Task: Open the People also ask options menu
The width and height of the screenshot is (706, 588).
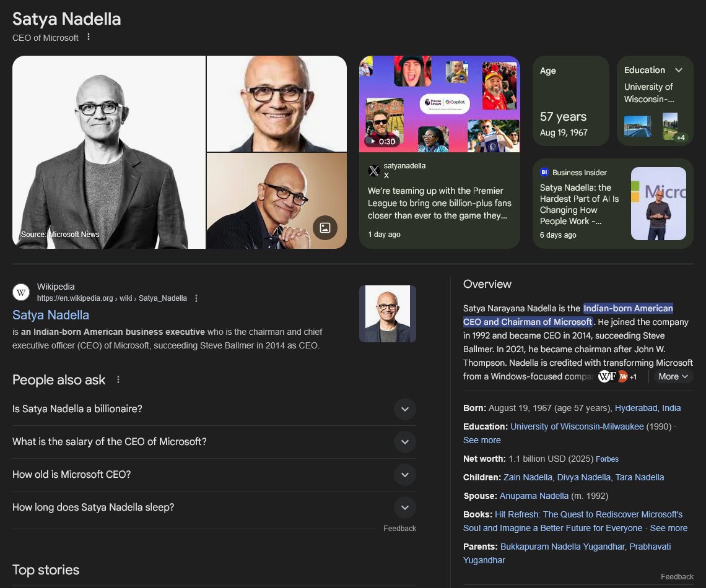Action: 118,379
